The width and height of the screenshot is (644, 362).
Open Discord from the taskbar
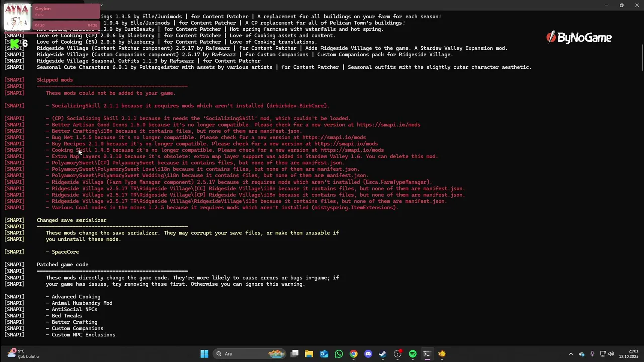tap(368, 354)
